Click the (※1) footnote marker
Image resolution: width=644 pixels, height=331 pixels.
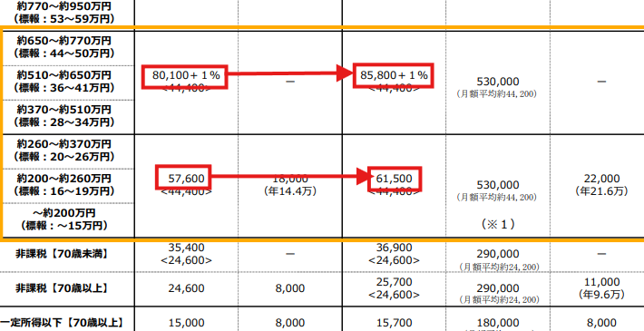[498, 224]
